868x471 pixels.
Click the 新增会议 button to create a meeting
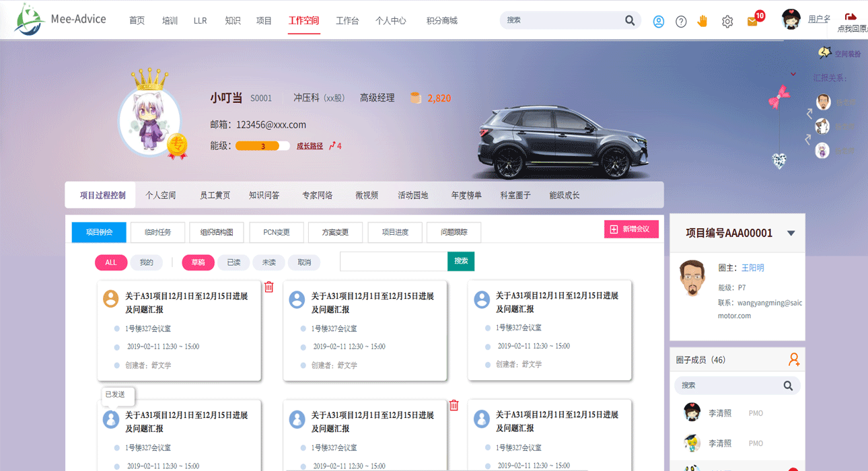point(631,229)
